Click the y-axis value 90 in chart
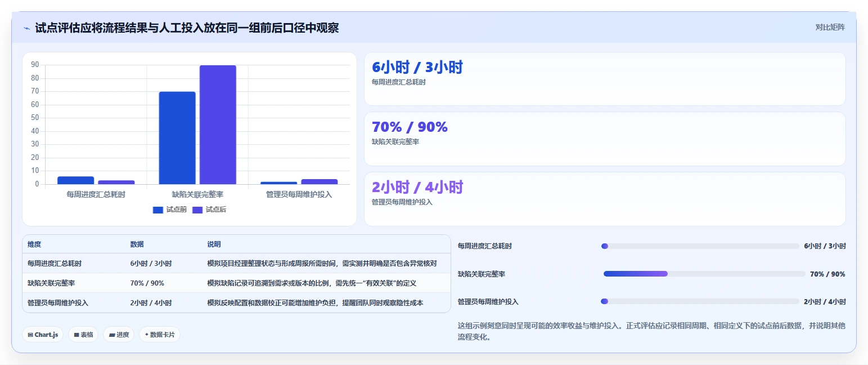Image resolution: width=868 pixels, height=365 pixels. coord(35,65)
